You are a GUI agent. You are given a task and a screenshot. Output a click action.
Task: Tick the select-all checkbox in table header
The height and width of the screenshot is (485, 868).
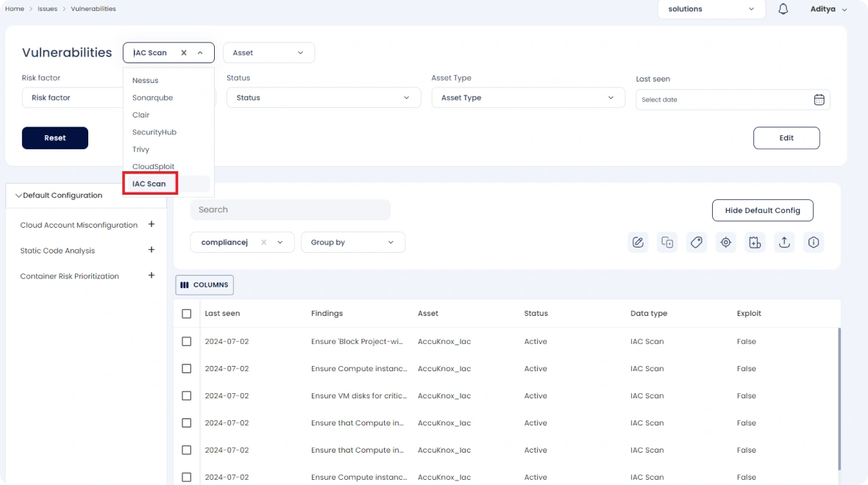click(x=187, y=314)
